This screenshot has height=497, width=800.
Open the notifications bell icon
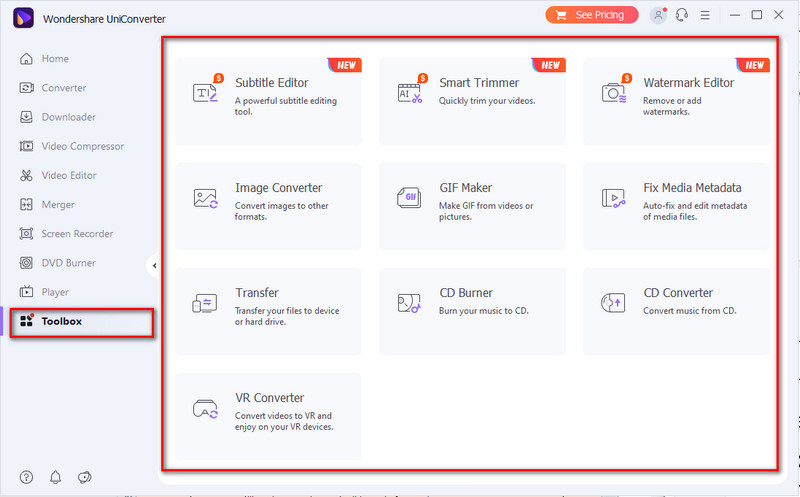[55, 477]
